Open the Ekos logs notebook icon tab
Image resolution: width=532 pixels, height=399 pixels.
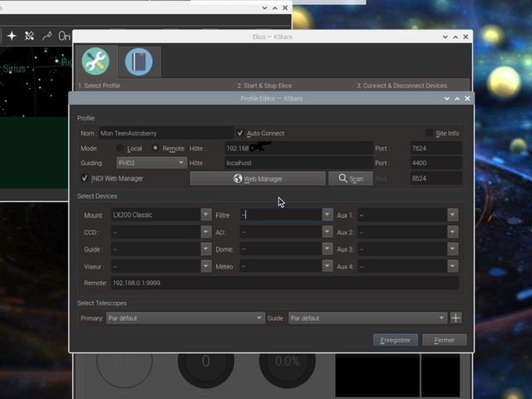(139, 62)
